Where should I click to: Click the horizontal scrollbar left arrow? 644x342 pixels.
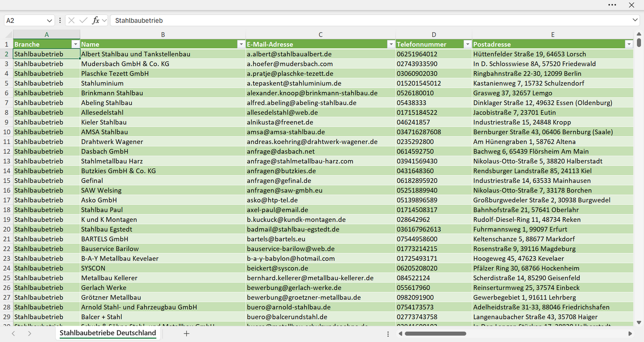[400, 333]
